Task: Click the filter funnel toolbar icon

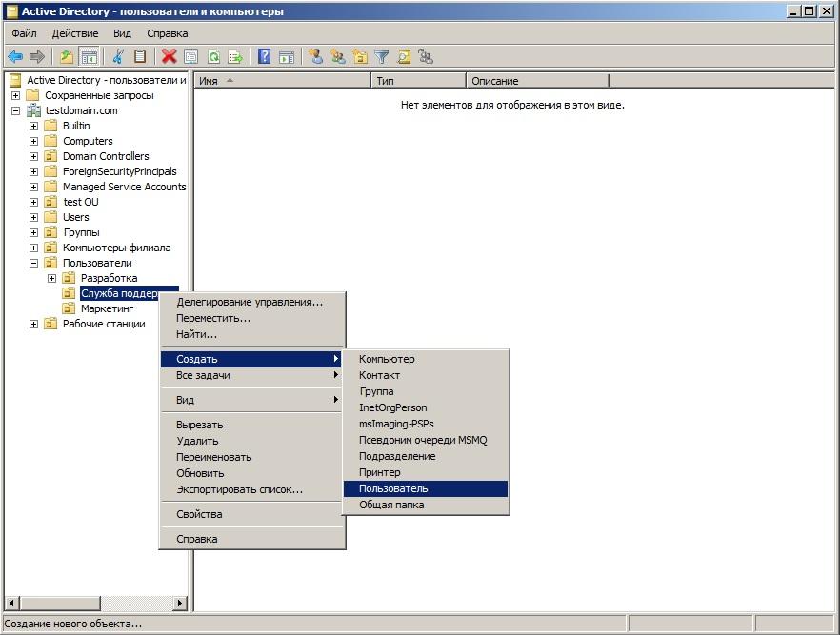Action: [x=382, y=57]
